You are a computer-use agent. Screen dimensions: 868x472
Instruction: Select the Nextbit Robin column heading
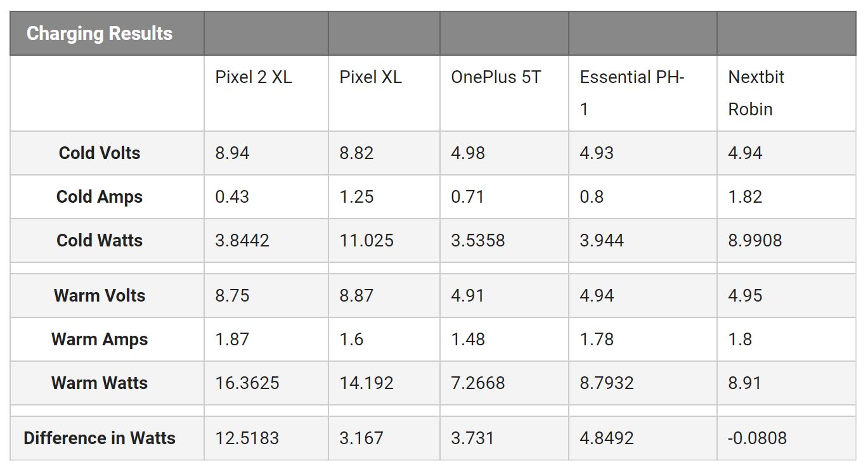click(756, 92)
